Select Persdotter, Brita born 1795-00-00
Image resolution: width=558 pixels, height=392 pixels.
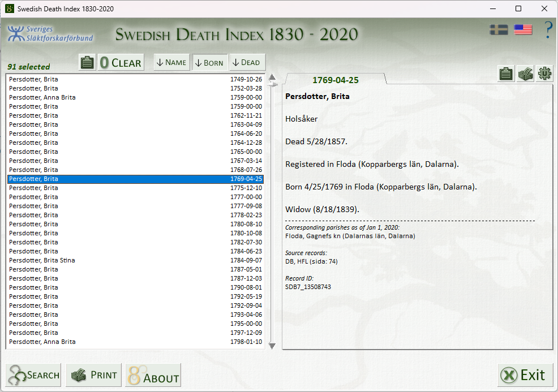pyautogui.click(x=136, y=324)
